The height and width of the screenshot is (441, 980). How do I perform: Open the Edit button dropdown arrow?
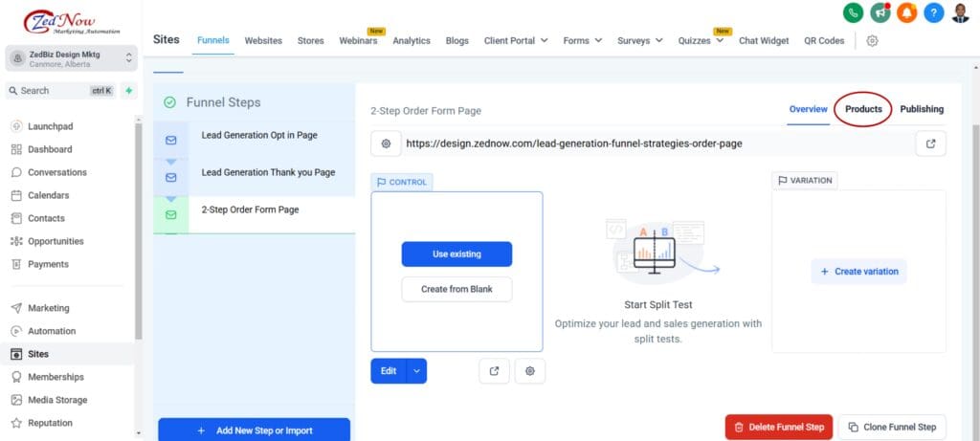point(417,371)
